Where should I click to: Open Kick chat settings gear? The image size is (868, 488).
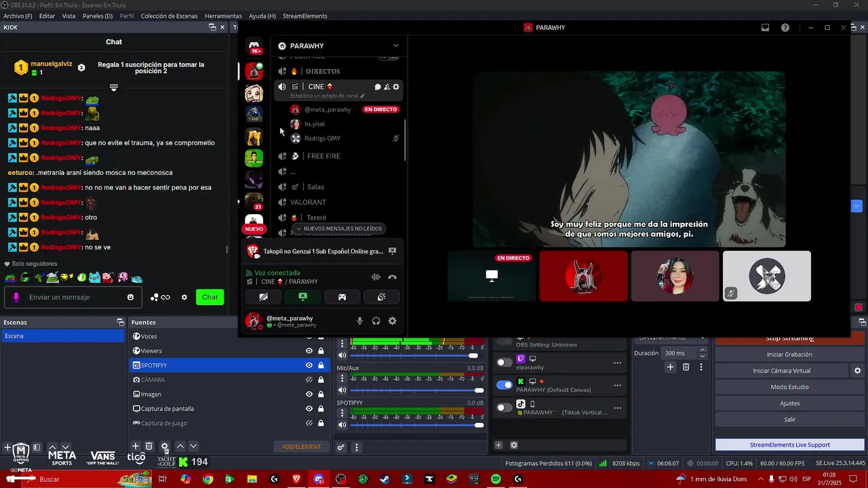tap(184, 297)
